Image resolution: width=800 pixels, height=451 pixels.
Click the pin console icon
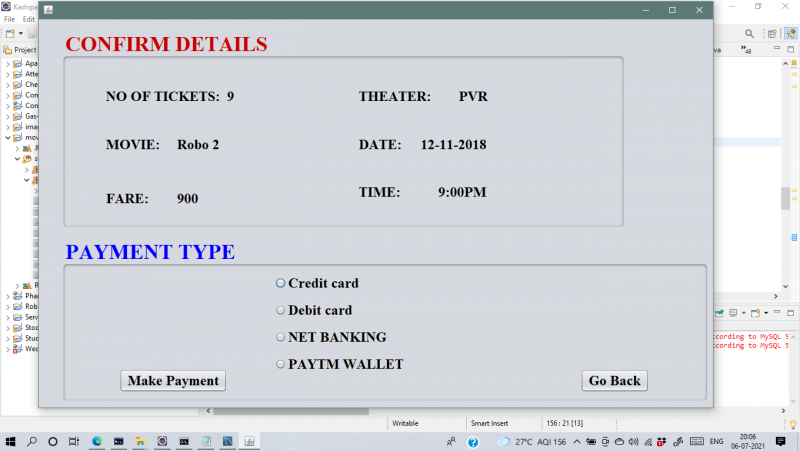719,313
